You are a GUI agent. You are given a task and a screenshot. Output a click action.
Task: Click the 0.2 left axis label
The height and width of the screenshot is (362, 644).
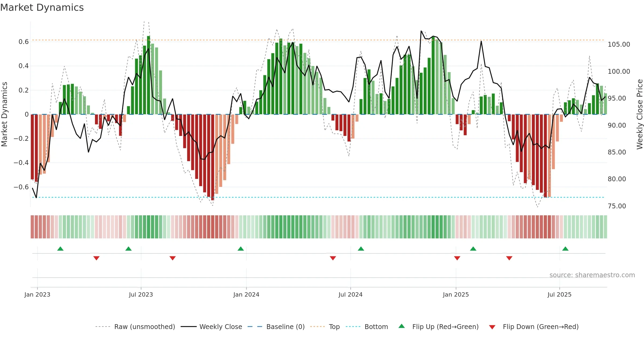[x=24, y=90]
